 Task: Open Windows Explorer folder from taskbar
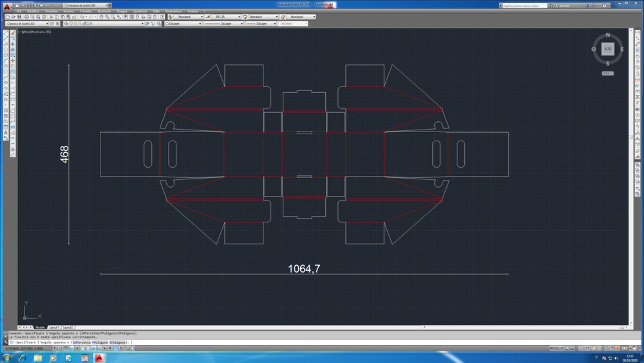(x=38, y=358)
